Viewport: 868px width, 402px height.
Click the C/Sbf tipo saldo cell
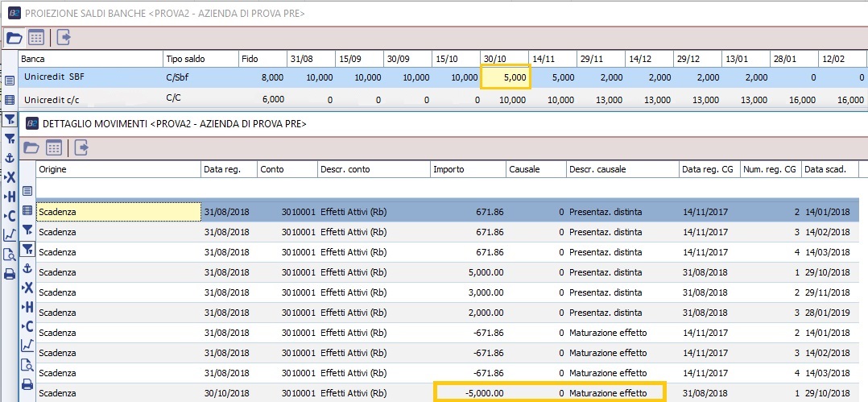(201, 78)
